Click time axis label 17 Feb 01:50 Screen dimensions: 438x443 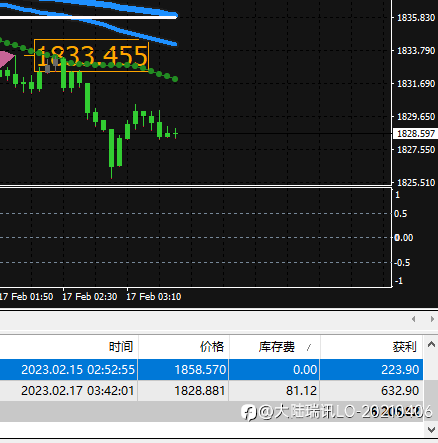pos(26,296)
